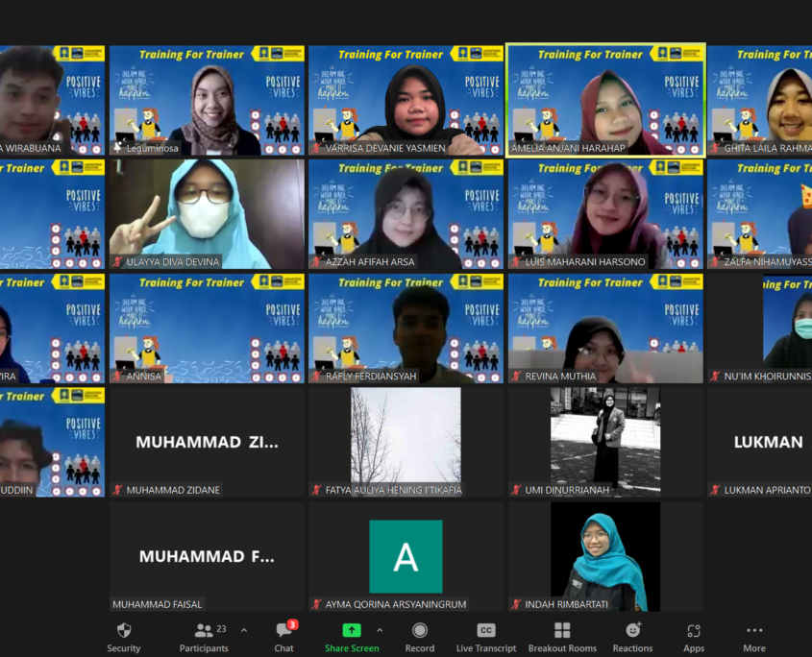The height and width of the screenshot is (657, 812).
Task: Toggle mute on FATYA AULIYA HENING I'TIKAFIA
Action: [317, 488]
